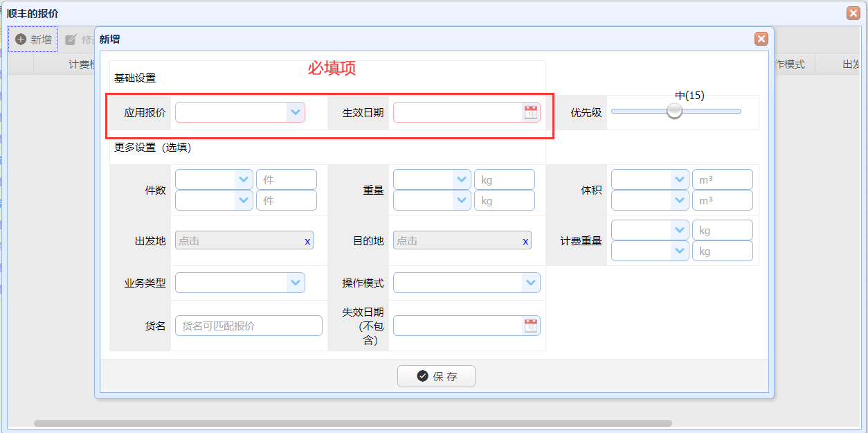The image size is (868, 433).
Task: Click the first 体积 m³ field
Action: (x=723, y=179)
